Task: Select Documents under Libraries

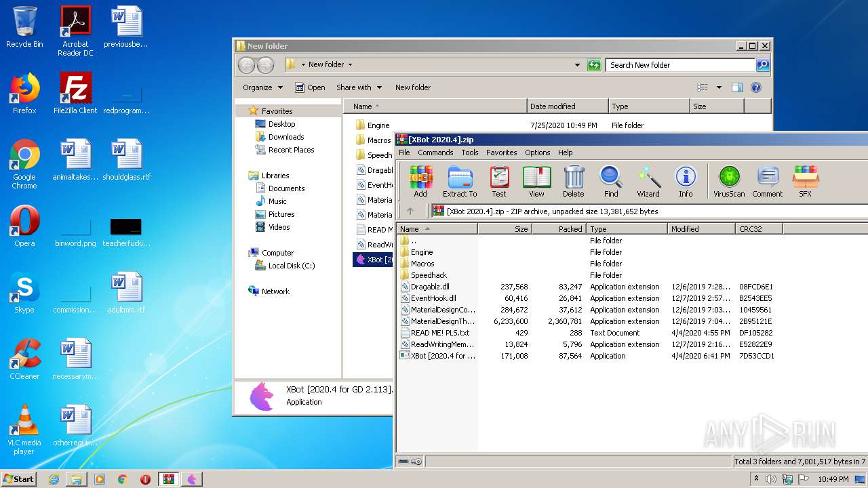Action: pyautogui.click(x=286, y=188)
